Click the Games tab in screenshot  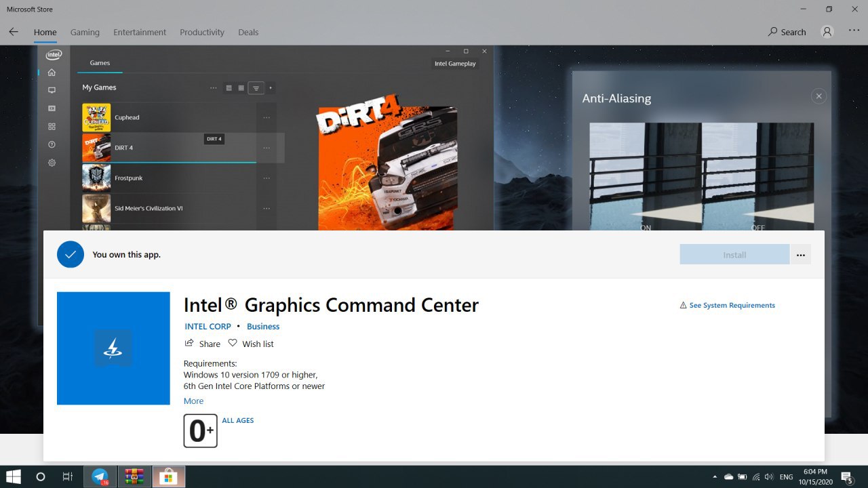click(100, 63)
